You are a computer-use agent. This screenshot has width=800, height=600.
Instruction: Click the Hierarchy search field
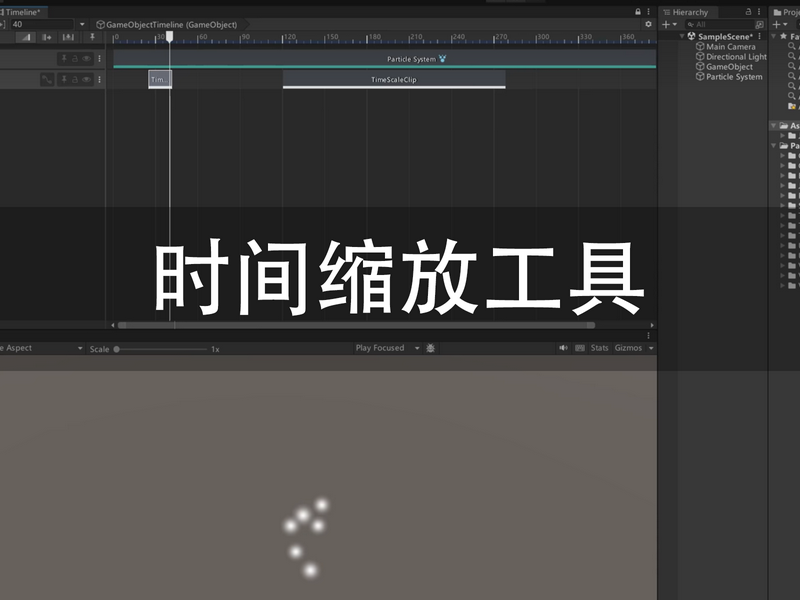pos(720,24)
